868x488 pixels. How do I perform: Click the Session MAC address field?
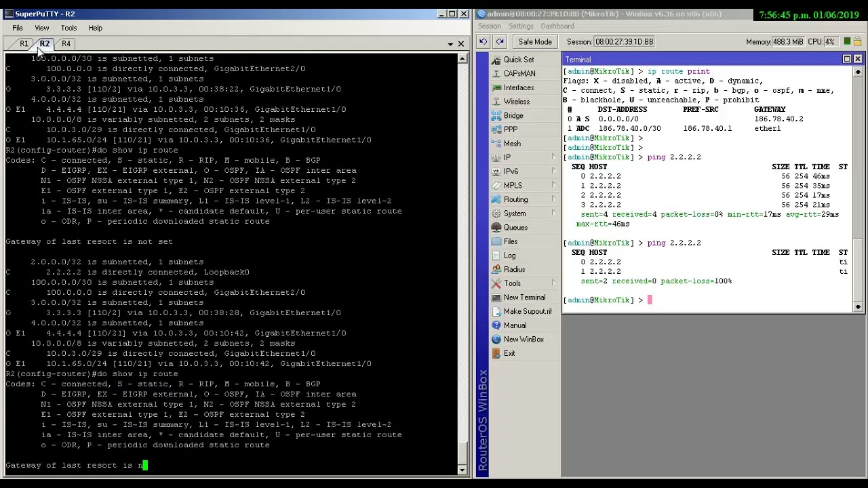[x=624, y=42]
